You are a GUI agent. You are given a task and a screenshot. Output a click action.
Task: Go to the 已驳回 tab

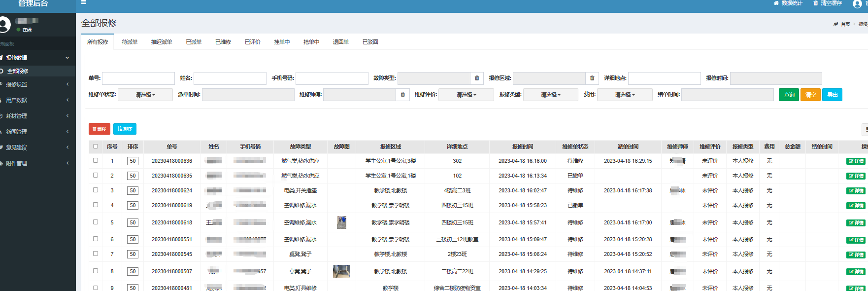coord(370,42)
